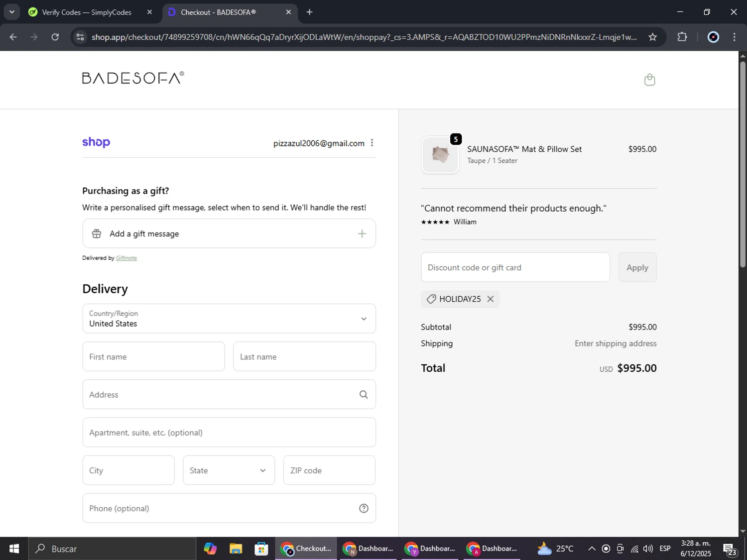This screenshot has width=747, height=560.
Task: Open the weather widget showing 25°C
Action: coord(555,549)
